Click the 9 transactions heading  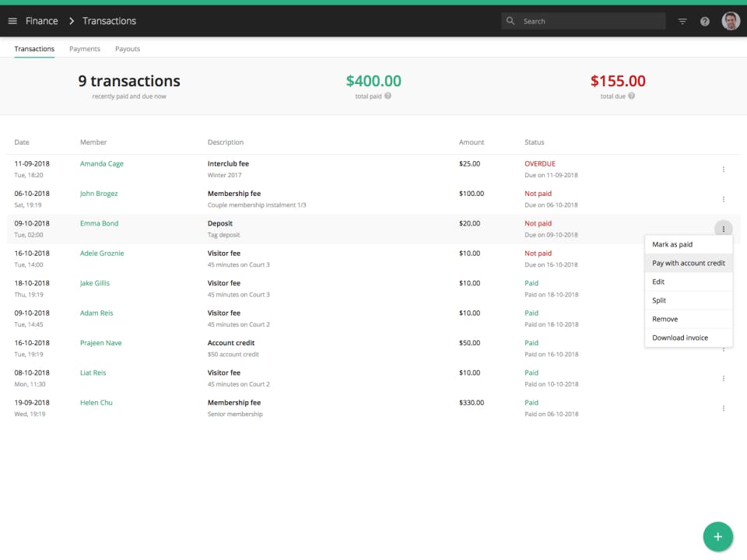[129, 81]
